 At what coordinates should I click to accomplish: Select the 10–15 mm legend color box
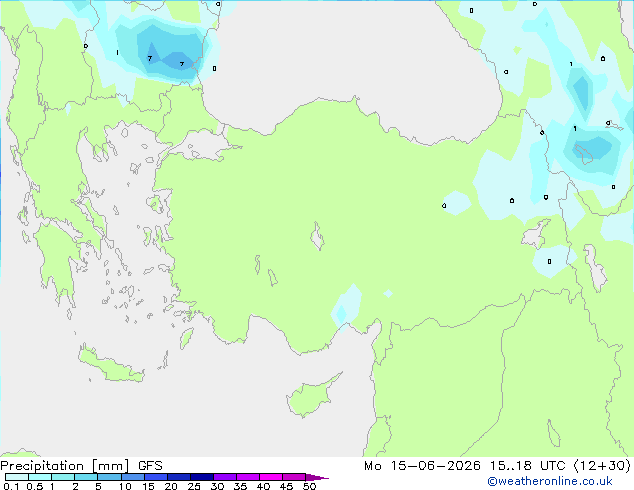click(133, 477)
